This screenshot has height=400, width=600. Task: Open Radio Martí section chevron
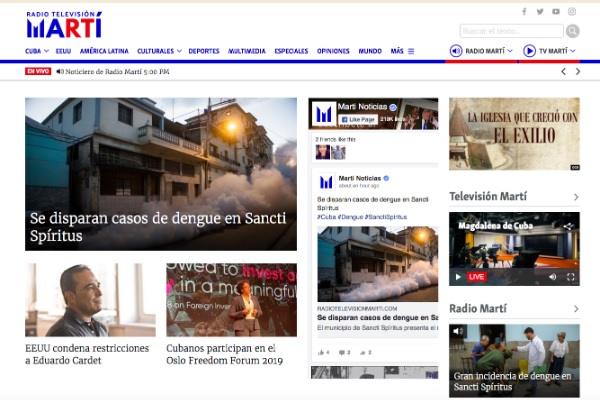tap(576, 309)
